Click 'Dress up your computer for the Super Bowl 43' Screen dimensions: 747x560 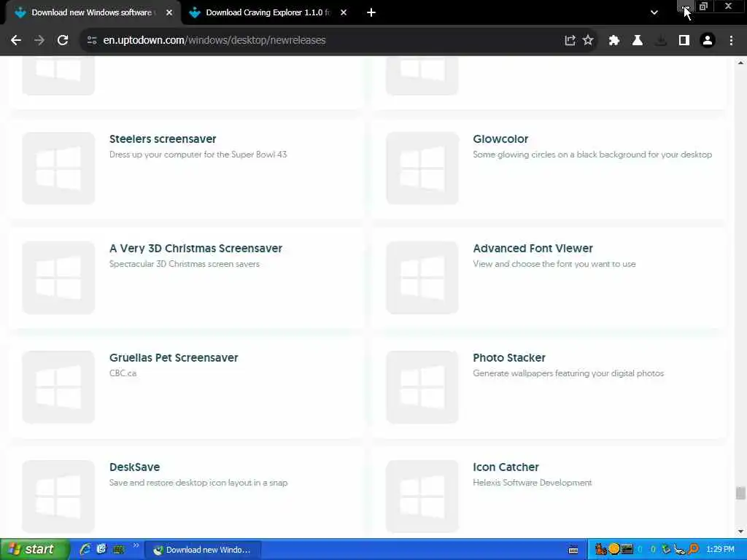[x=198, y=155]
